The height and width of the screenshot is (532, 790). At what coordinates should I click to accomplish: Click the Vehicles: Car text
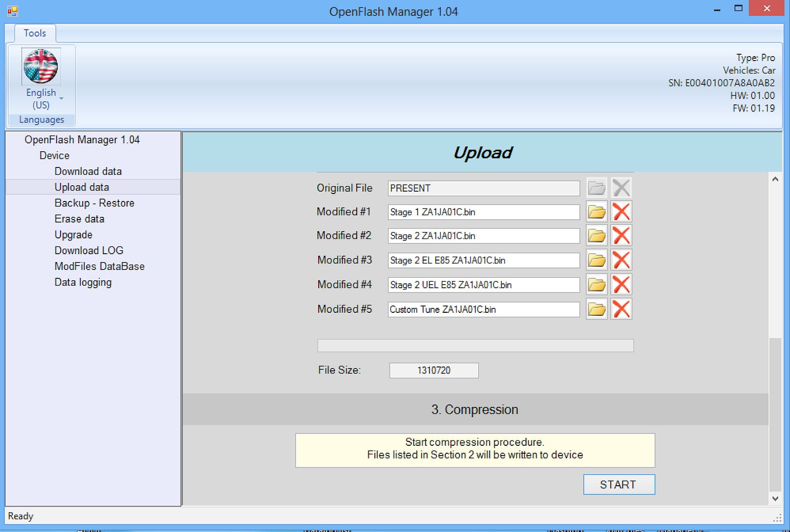click(x=749, y=70)
